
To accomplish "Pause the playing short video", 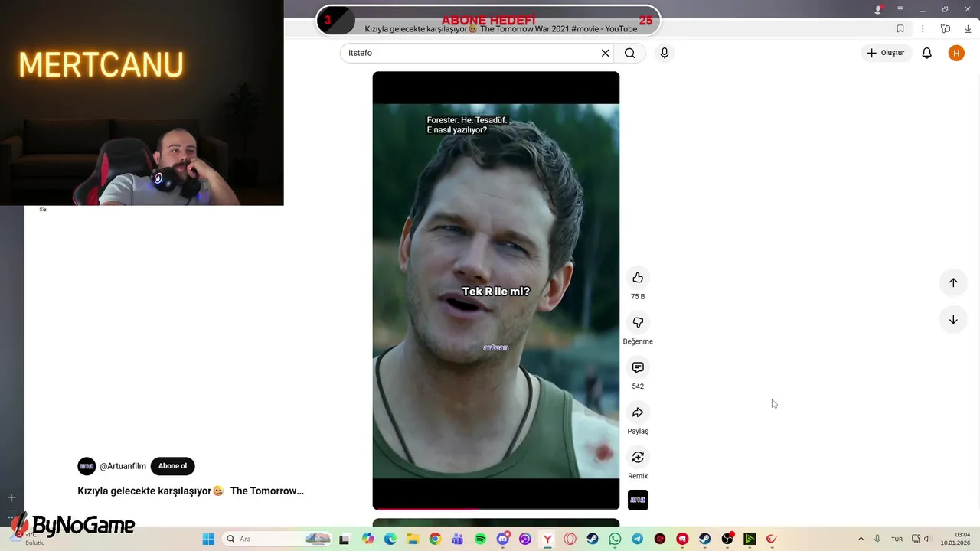I will [x=496, y=291].
